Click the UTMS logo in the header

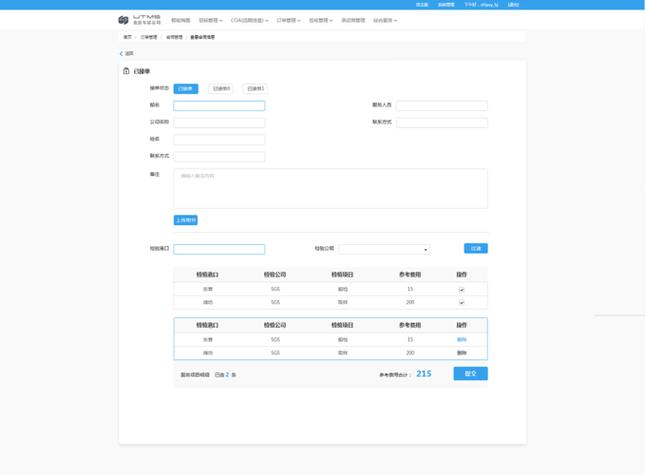tap(139, 20)
